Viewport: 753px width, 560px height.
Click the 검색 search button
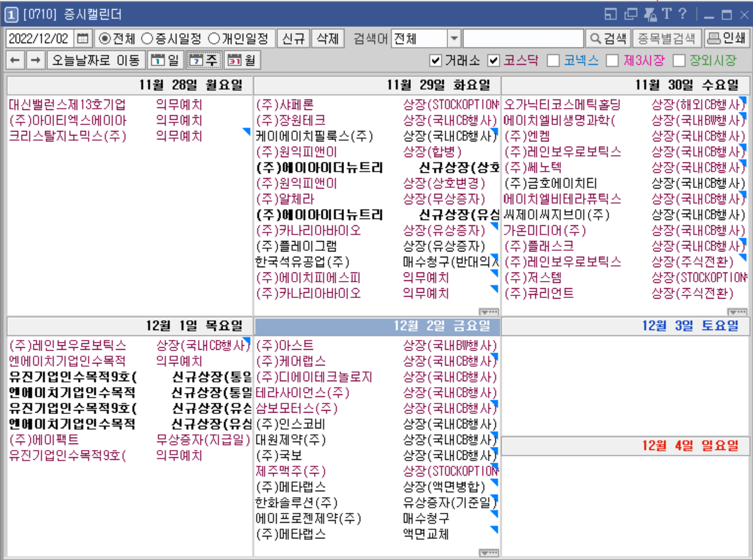608,39
